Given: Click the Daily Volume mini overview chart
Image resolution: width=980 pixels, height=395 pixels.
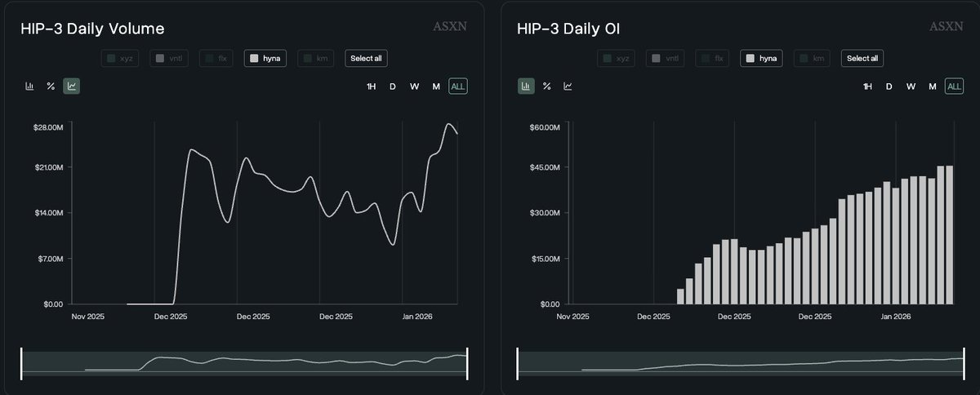Looking at the screenshot, I should (244, 364).
